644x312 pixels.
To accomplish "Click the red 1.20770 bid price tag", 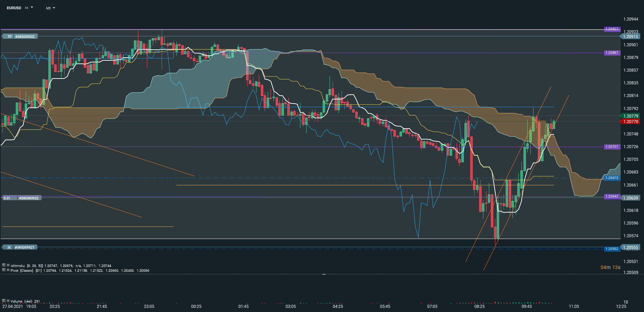I will pos(630,121).
